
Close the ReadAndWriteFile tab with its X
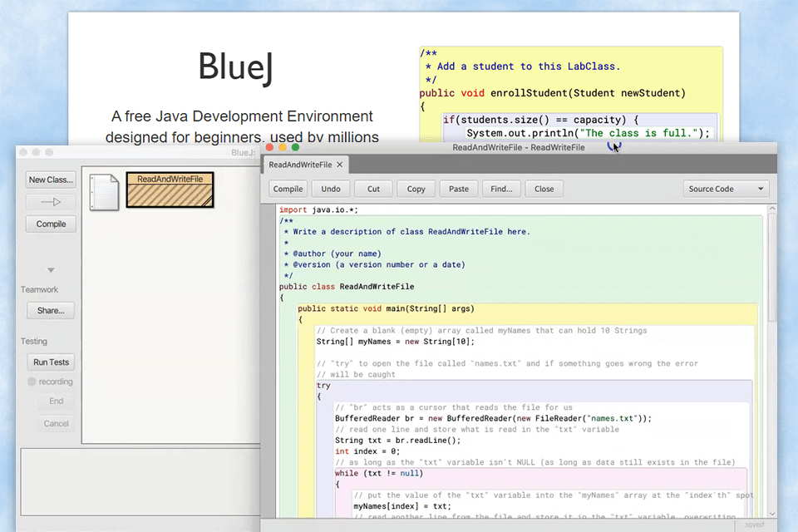click(x=339, y=165)
